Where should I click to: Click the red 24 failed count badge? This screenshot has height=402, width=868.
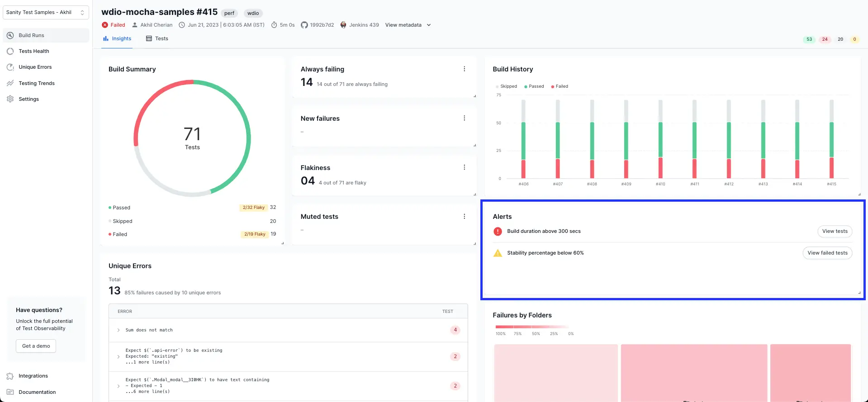pos(825,39)
